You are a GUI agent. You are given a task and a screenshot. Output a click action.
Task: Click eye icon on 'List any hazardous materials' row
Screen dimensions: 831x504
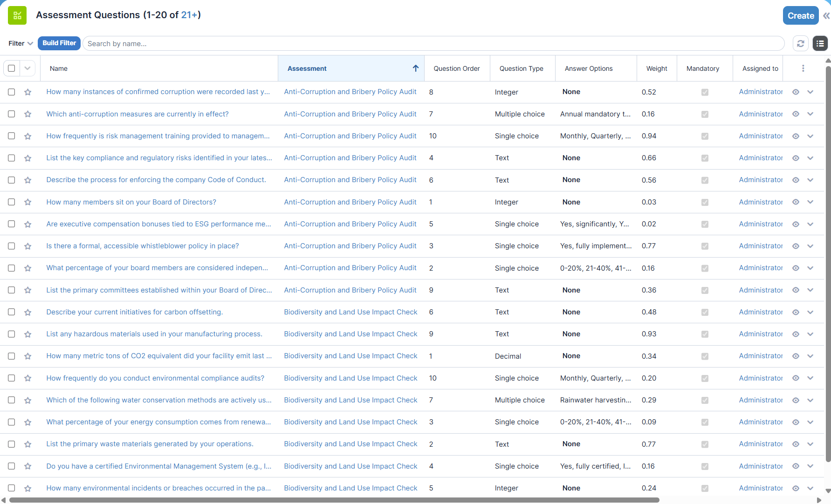click(796, 334)
